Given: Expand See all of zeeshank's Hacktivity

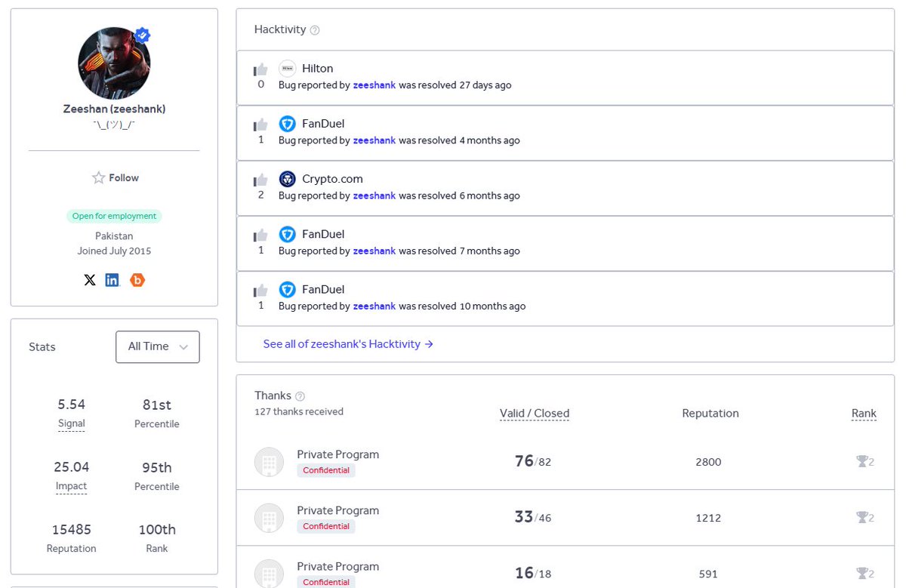Looking at the screenshot, I should [348, 344].
